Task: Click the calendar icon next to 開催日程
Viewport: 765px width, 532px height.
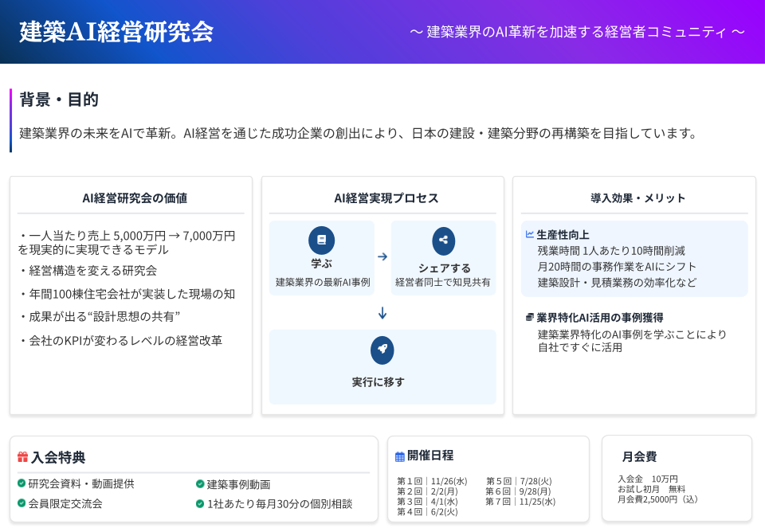Action: [x=399, y=456]
